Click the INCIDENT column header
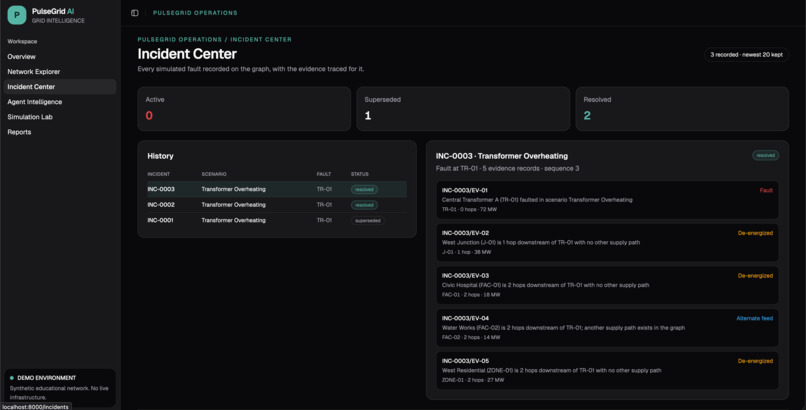Viewport: 806px width, 410px height. (158, 174)
